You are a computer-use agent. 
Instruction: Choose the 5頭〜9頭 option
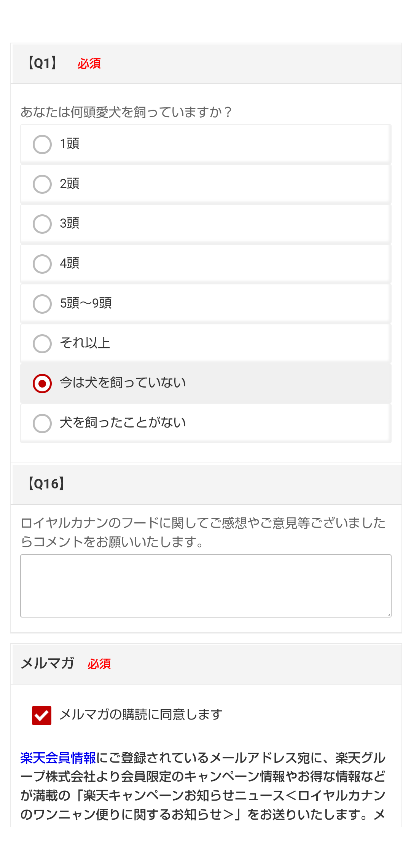click(x=42, y=304)
